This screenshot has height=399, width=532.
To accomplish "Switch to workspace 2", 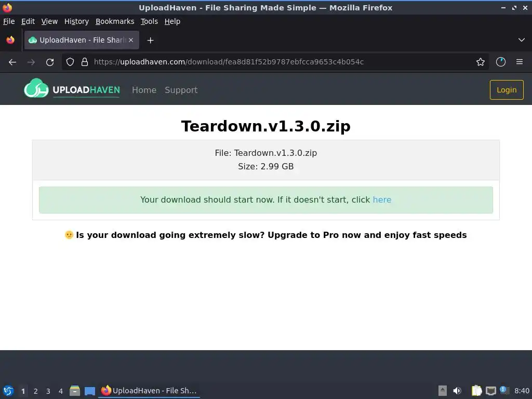I will pyautogui.click(x=36, y=391).
